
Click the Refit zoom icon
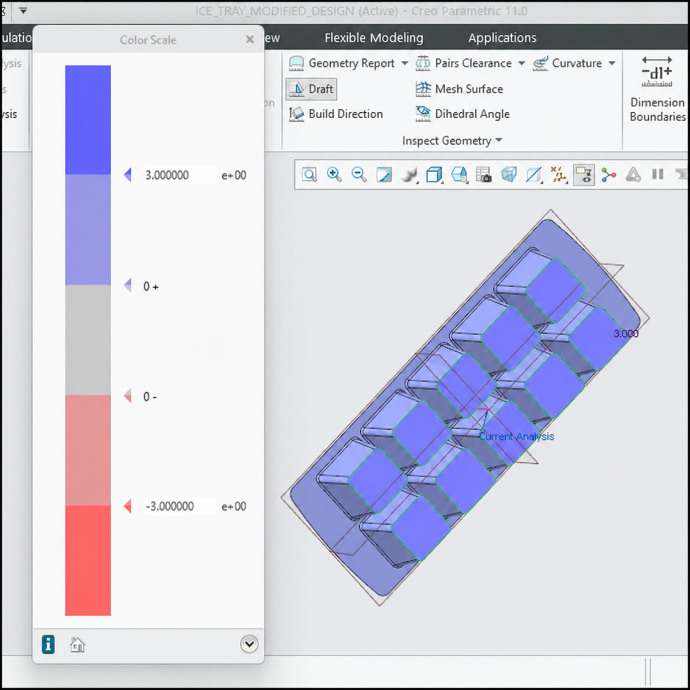click(309, 175)
